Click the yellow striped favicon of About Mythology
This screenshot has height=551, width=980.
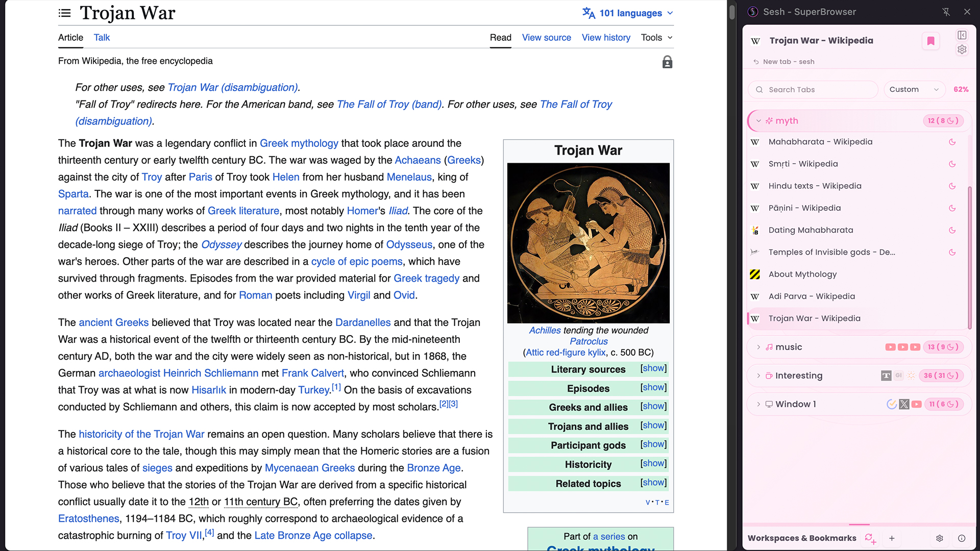755,274
